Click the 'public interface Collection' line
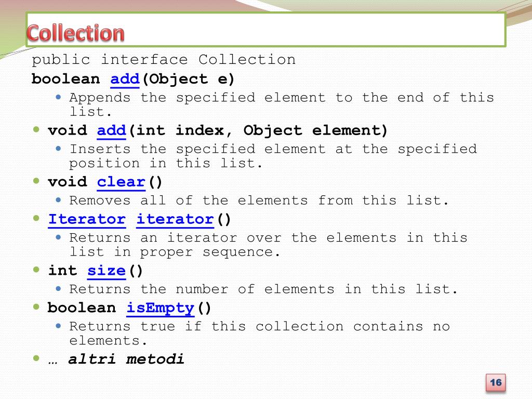Screen dimensions: 532x399 (164, 60)
